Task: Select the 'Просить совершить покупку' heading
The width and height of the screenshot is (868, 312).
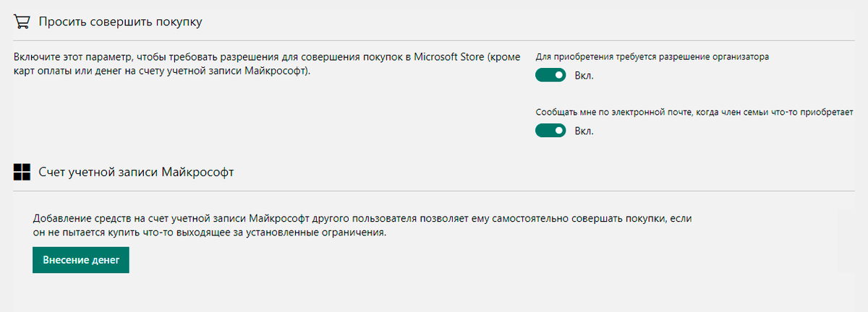Action: point(120,22)
